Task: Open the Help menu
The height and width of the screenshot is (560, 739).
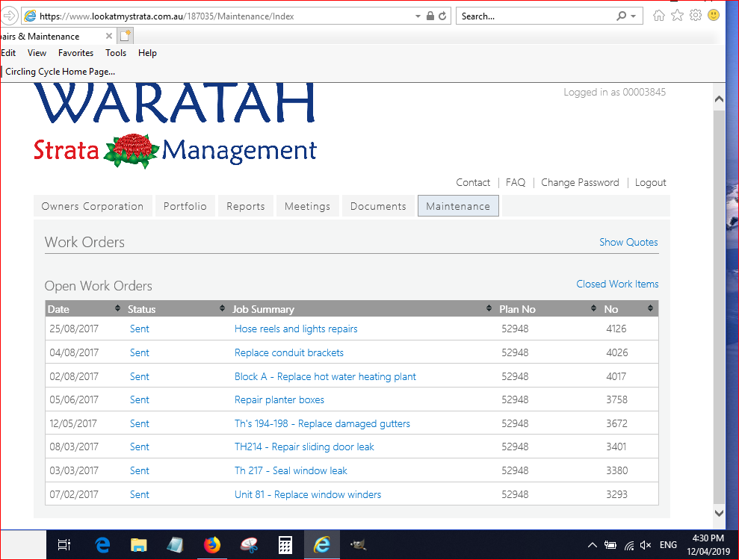Action: [x=147, y=53]
